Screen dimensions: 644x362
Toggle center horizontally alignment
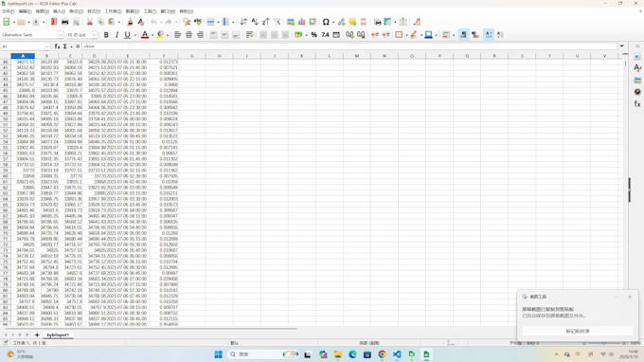click(188, 35)
